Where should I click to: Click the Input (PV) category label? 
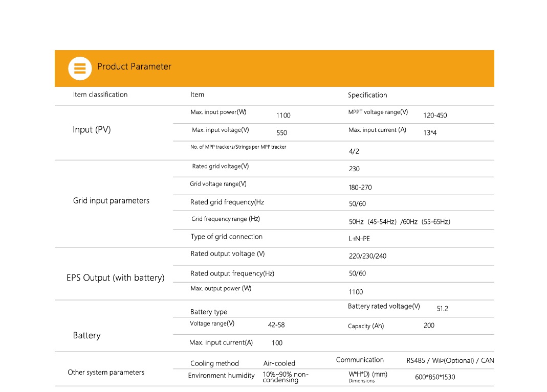[92, 130]
